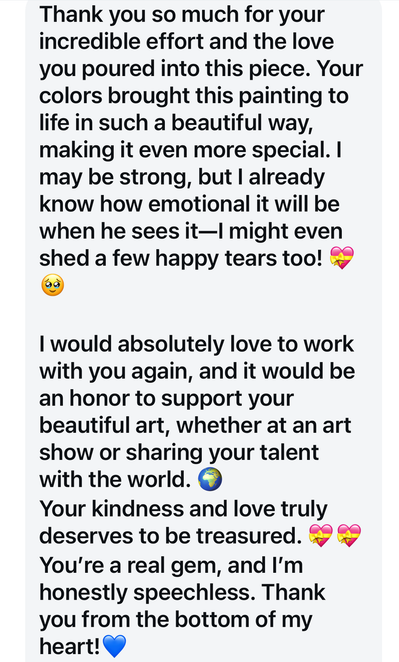Click the line "when he sees it—I might even"

(191, 232)
